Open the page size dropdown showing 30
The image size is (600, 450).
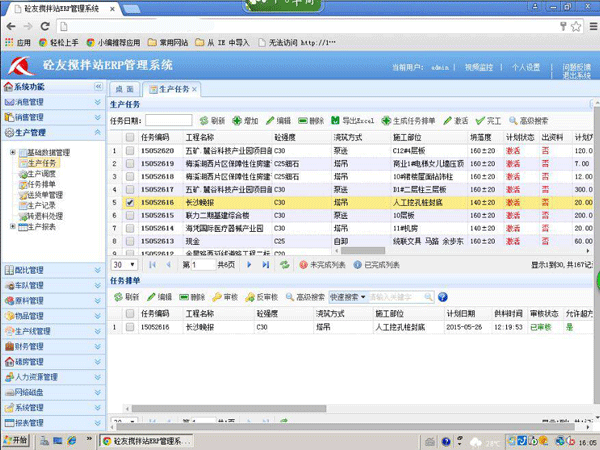(x=124, y=265)
